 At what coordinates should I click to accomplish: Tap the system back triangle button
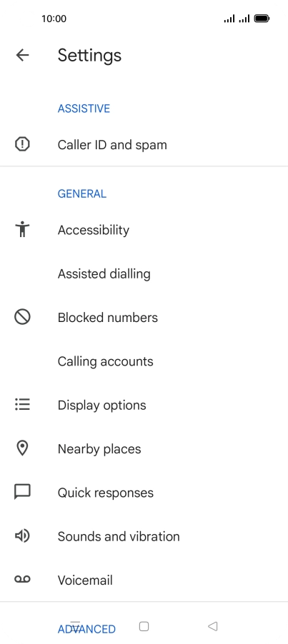[212, 626]
